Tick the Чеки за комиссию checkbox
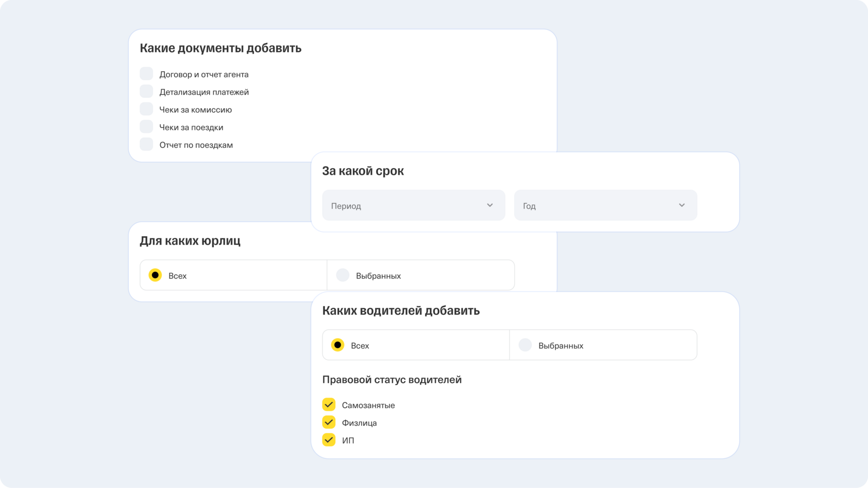The image size is (868, 488). pyautogui.click(x=146, y=109)
